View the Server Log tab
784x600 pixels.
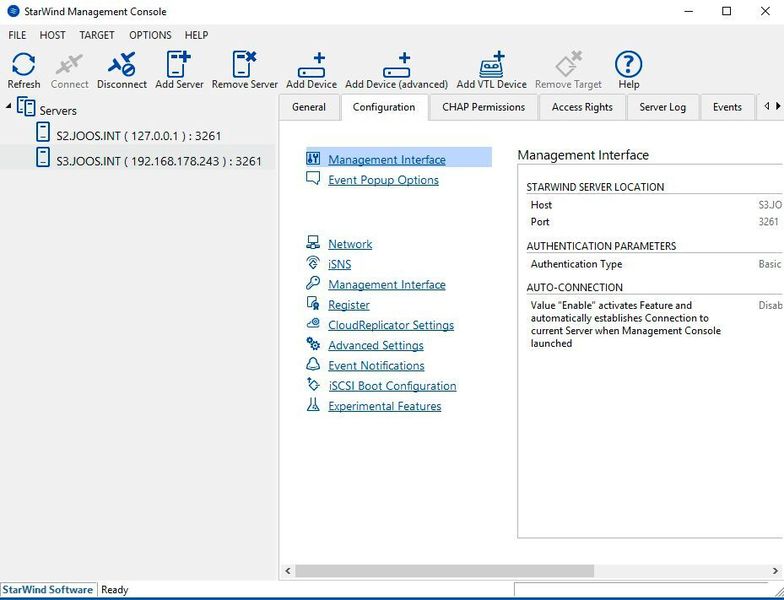tap(662, 107)
